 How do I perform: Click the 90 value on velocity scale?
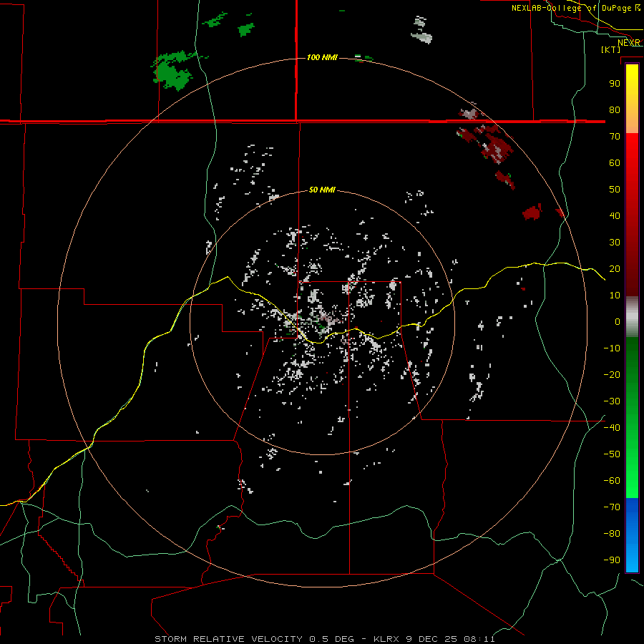[615, 84]
